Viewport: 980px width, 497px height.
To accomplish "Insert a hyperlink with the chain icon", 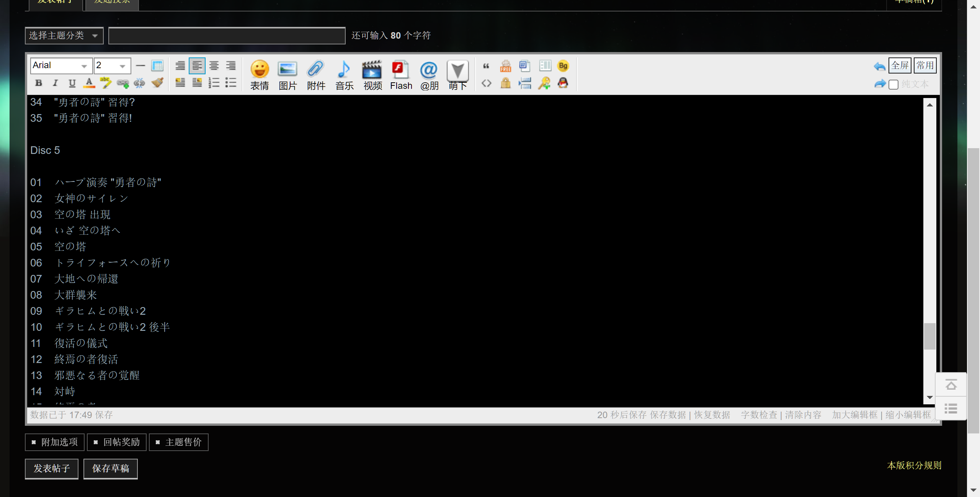I will click(x=123, y=83).
